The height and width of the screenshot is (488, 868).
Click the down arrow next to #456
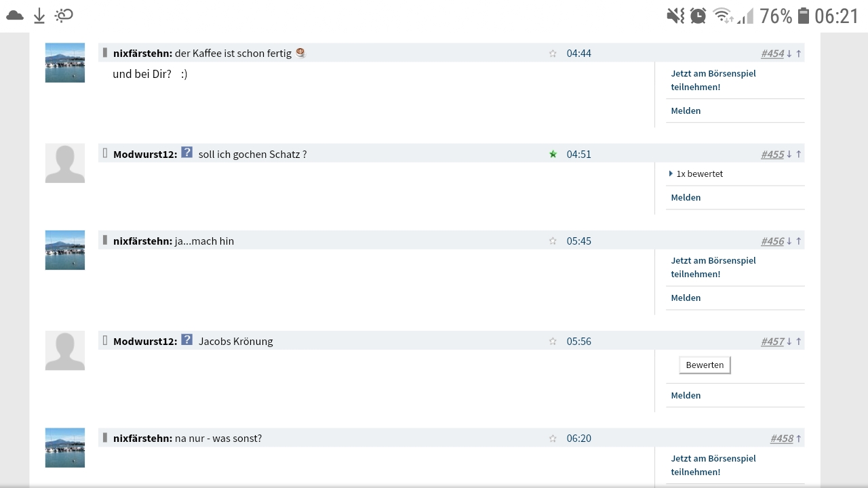click(791, 241)
